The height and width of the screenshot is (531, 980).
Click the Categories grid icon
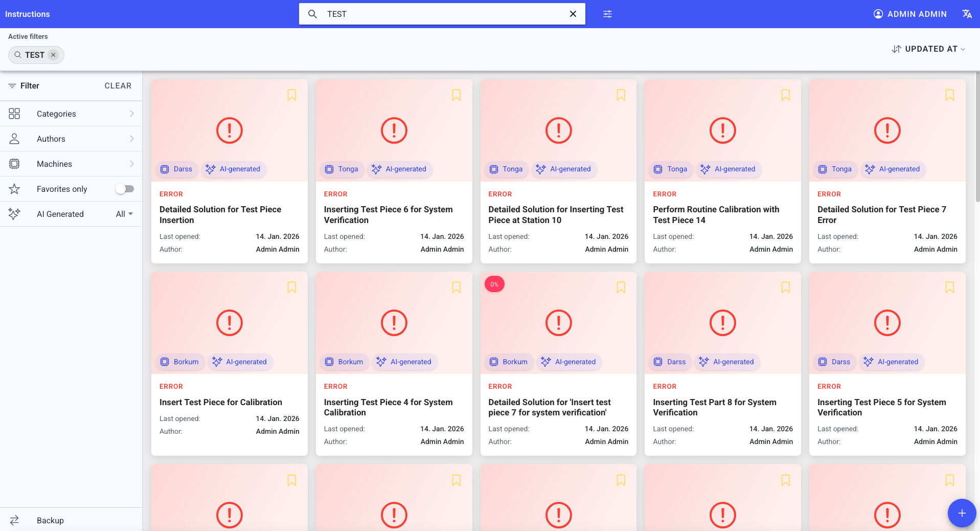tap(14, 114)
